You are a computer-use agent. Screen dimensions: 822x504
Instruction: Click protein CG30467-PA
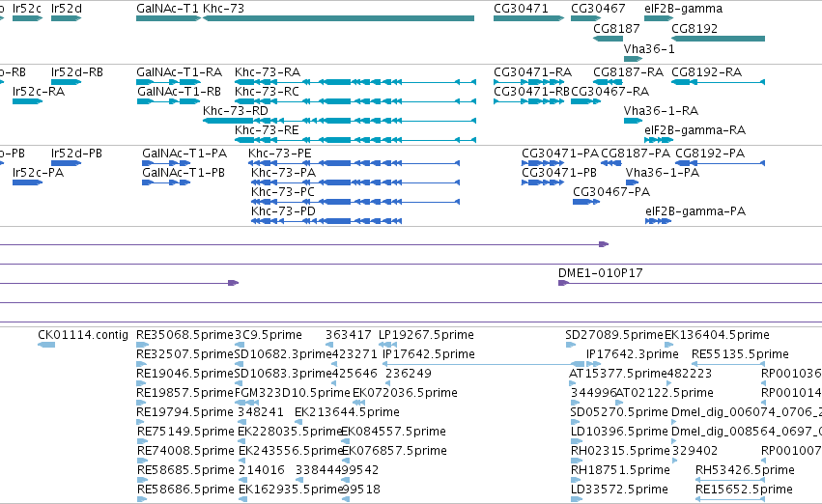pos(586,202)
